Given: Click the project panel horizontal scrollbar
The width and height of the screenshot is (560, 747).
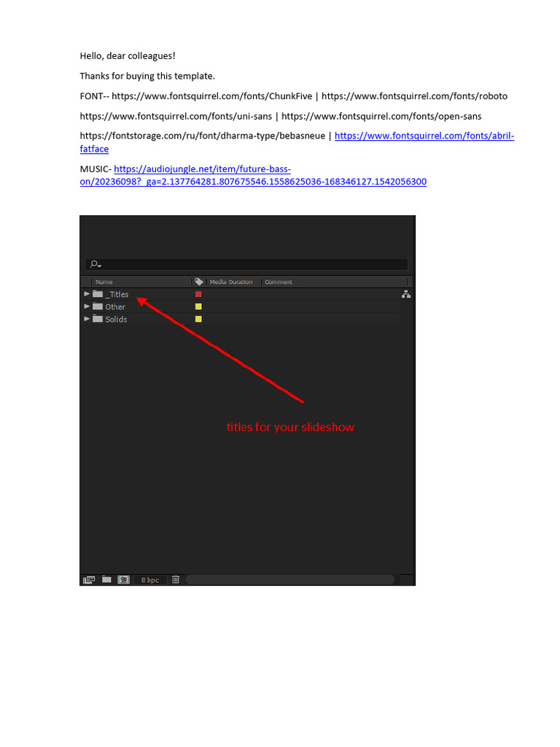Looking at the screenshot, I should [x=290, y=580].
